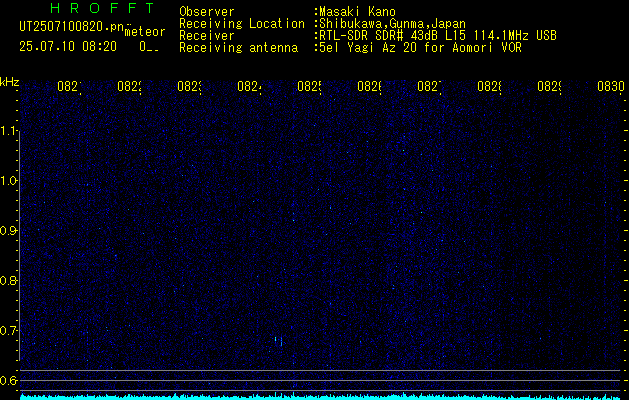Select the 0.7 frequency axis label

pos(8,330)
